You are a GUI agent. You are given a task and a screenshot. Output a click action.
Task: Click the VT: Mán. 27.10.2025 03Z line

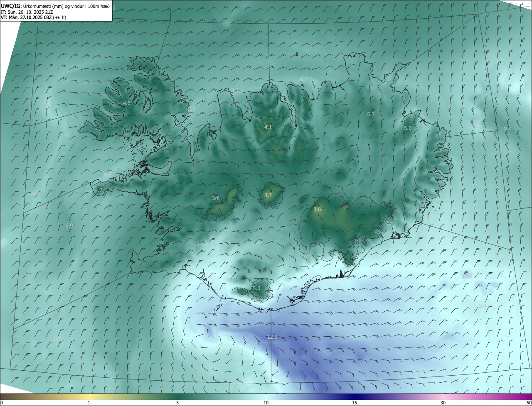34,17
